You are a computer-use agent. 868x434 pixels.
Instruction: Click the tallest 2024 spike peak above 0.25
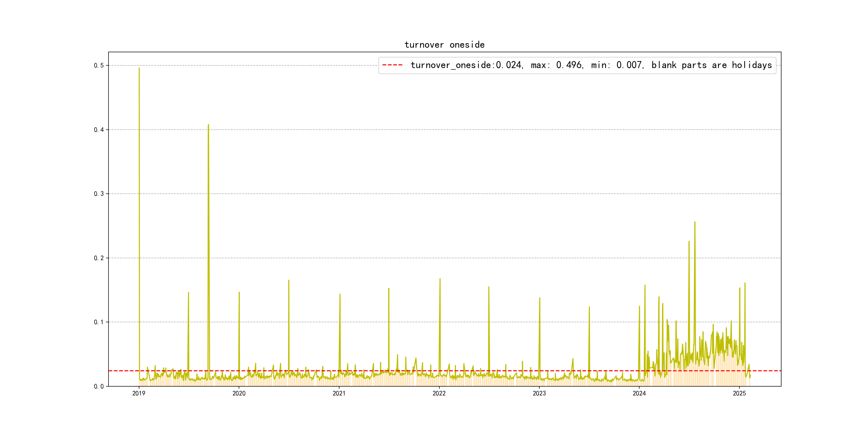(x=695, y=222)
